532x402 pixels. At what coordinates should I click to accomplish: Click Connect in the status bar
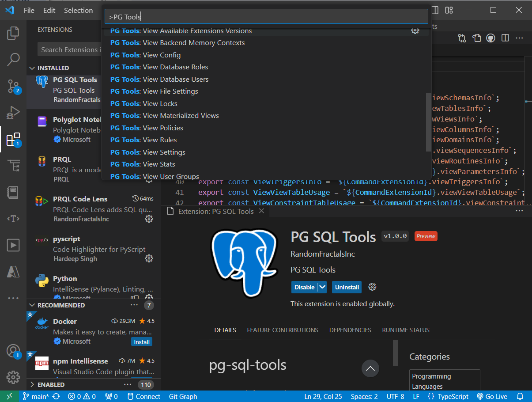pos(143,396)
